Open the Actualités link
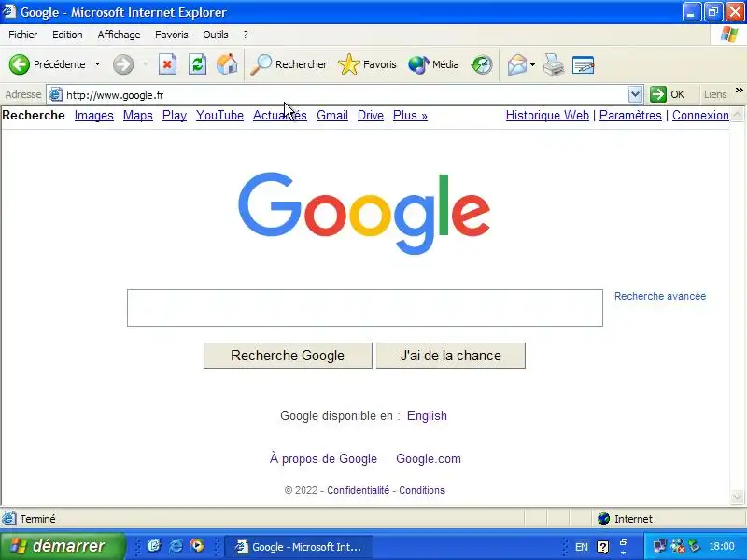Viewport: 747px width, 560px height. click(x=279, y=115)
